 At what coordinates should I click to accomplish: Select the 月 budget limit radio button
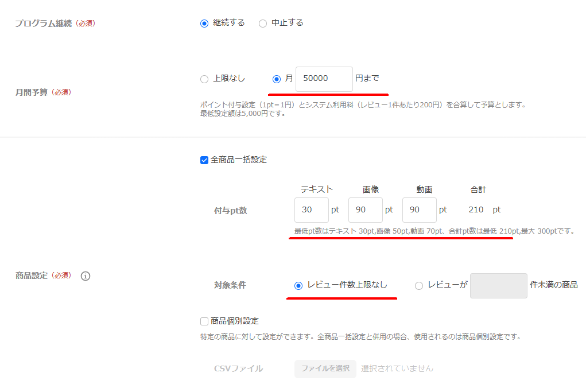tap(277, 79)
